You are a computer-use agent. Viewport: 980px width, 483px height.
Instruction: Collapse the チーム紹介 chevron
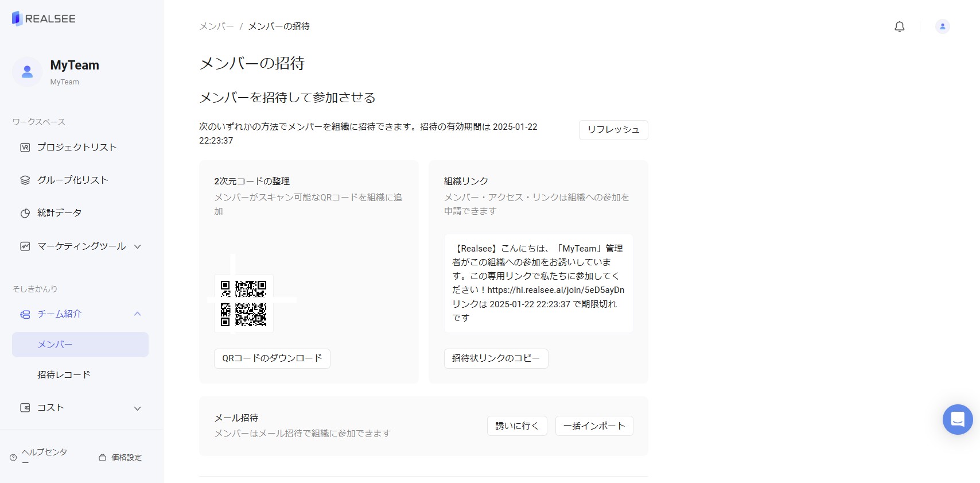pyautogui.click(x=138, y=314)
